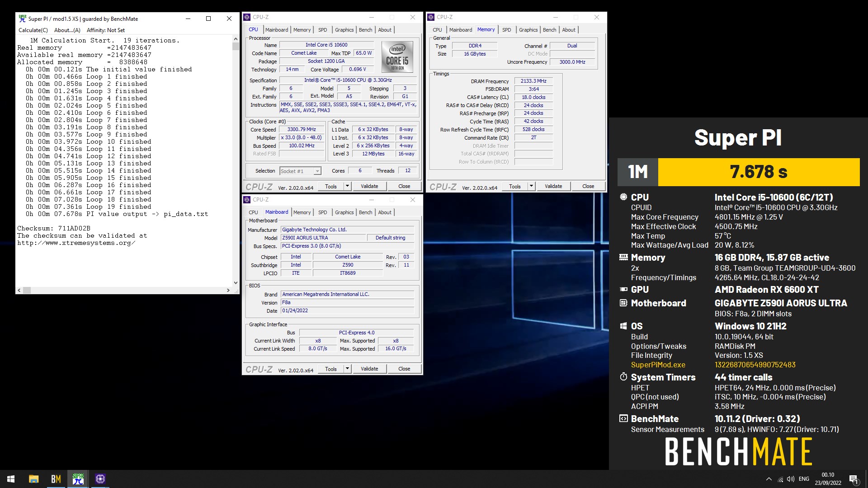This screenshot has height=488, width=868.
Task: Switch to CPU tab in the Mainboard window
Action: click(253, 212)
